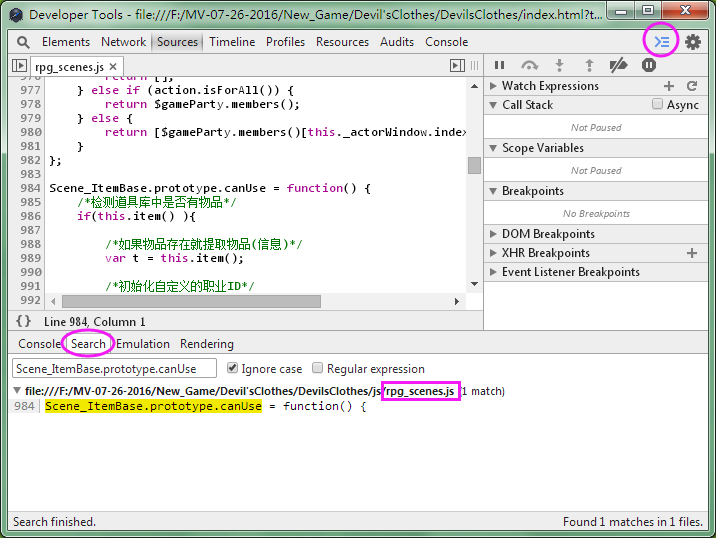Select the drawer Emulation tab
Viewport: 716px width, 538px height.
tap(142, 344)
